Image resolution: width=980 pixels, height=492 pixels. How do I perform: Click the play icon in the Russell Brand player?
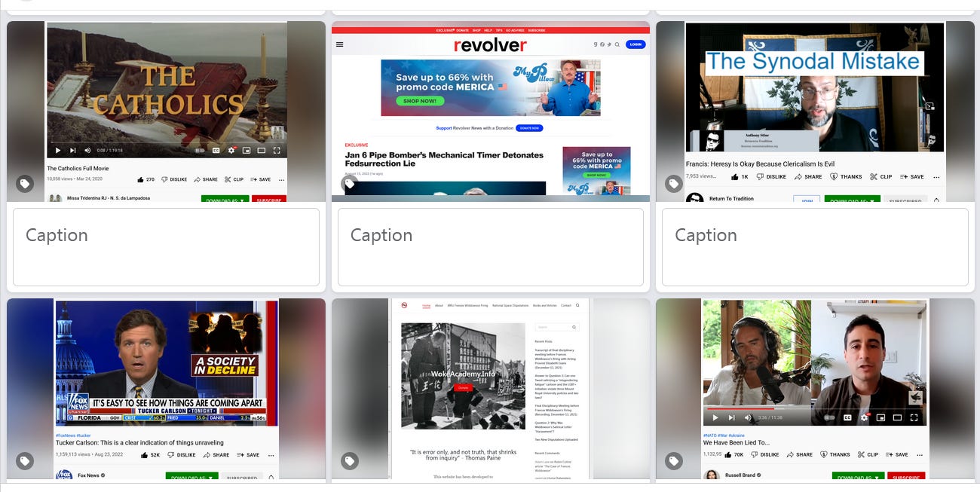click(x=715, y=417)
